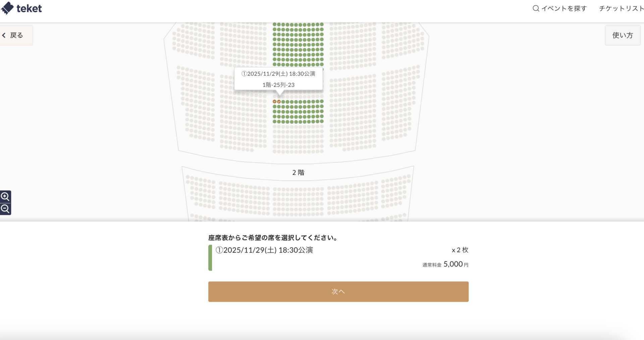Uncheck the selected seat 1階-25列-23

[x=279, y=101]
